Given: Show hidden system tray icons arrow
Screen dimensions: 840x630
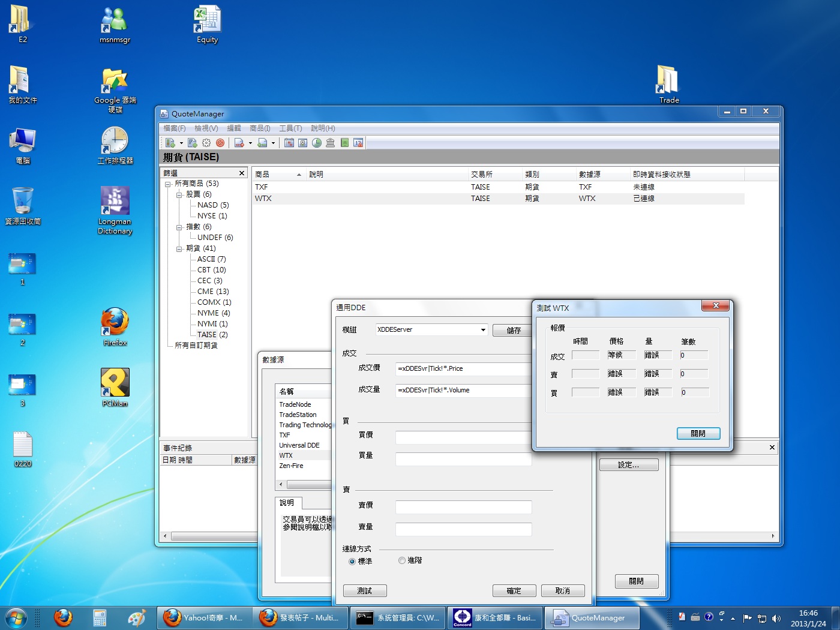Looking at the screenshot, I should [x=733, y=619].
